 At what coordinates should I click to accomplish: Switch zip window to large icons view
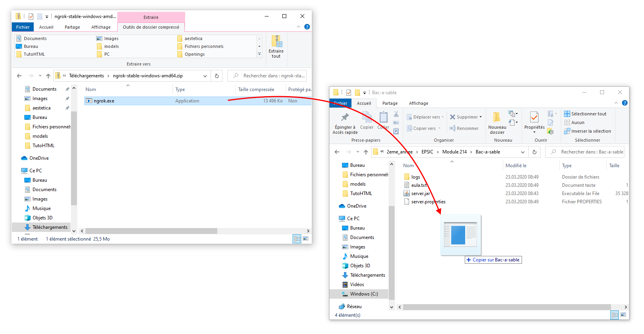coord(306,239)
